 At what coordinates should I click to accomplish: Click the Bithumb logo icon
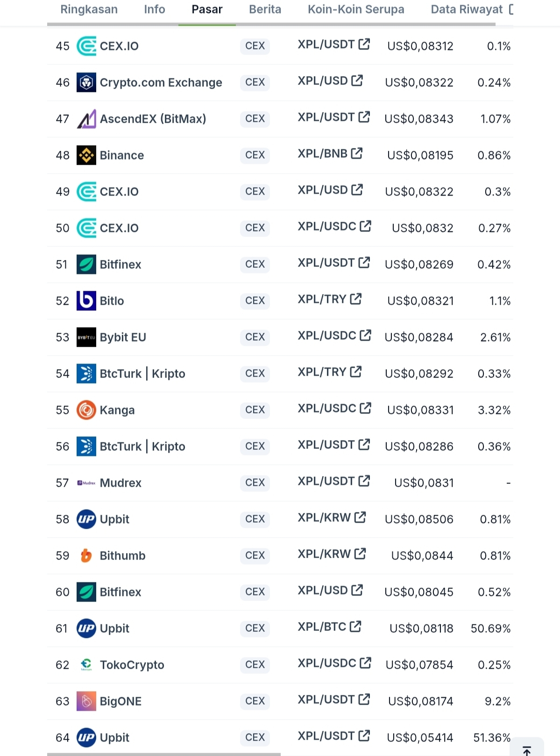pyautogui.click(x=86, y=556)
